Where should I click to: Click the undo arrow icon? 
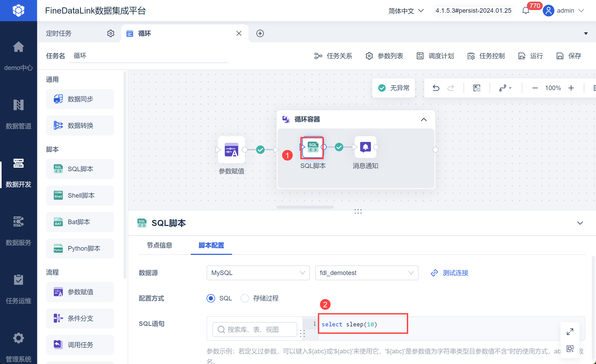[436, 88]
